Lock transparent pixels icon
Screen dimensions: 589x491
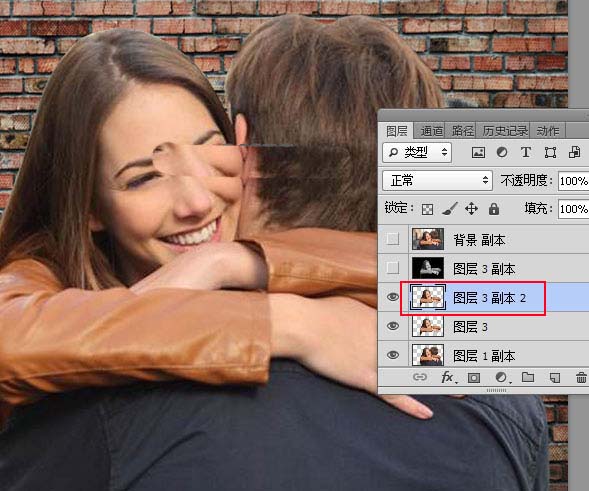pyautogui.click(x=427, y=209)
